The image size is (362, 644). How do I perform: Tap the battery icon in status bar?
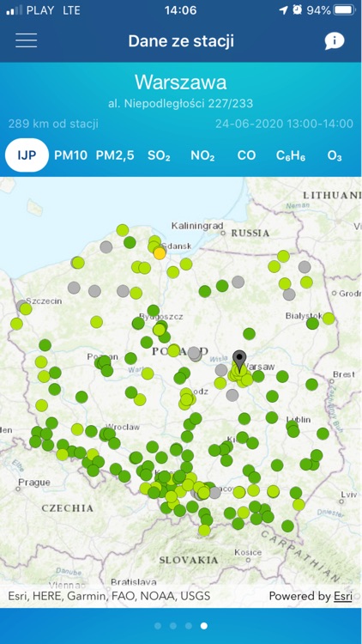[x=344, y=10]
